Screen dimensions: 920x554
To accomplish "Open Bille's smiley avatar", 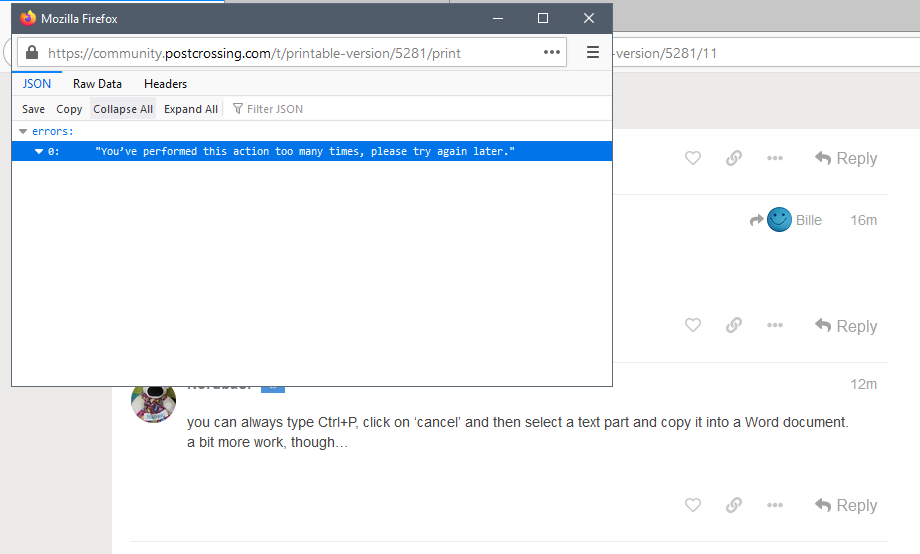I will coord(779,219).
